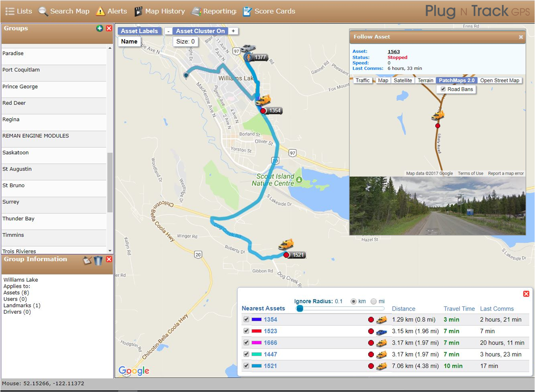Click the vehicle icon in the nearest-assets 1521 row
This screenshot has width=535, height=392.
(382, 366)
